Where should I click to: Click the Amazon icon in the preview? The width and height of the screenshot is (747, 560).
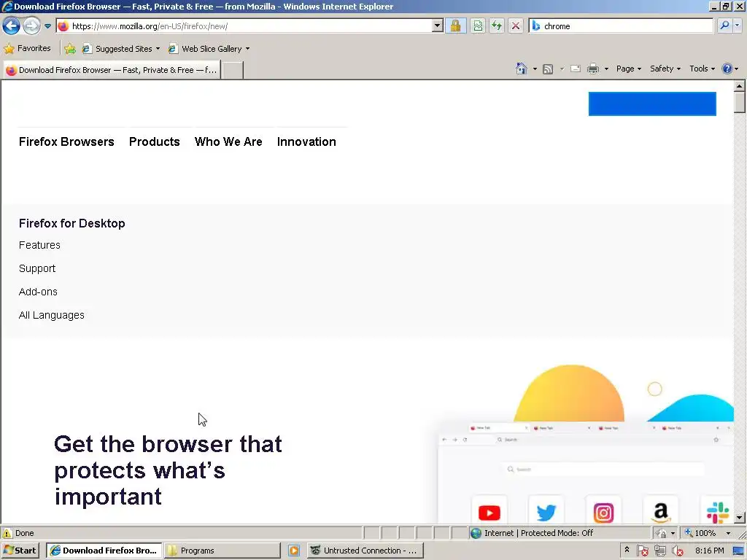click(x=661, y=513)
